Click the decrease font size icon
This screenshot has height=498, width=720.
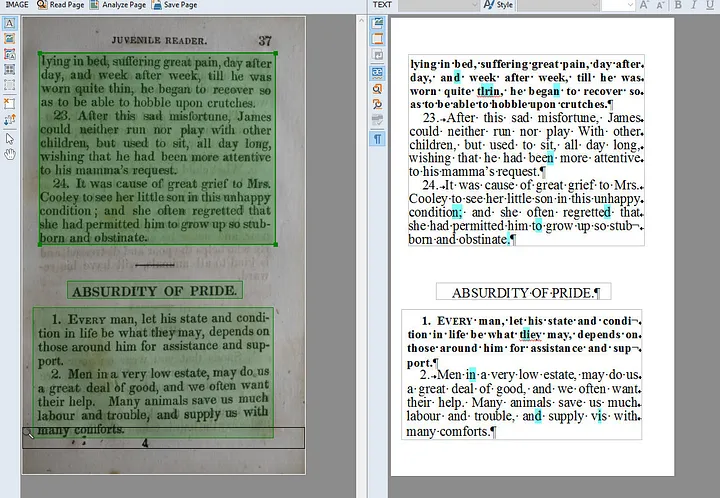(660, 5)
